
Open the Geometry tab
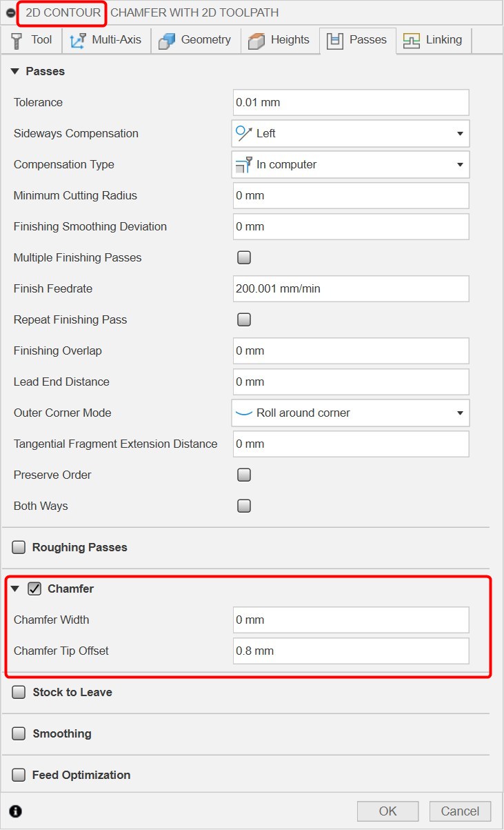click(x=195, y=40)
